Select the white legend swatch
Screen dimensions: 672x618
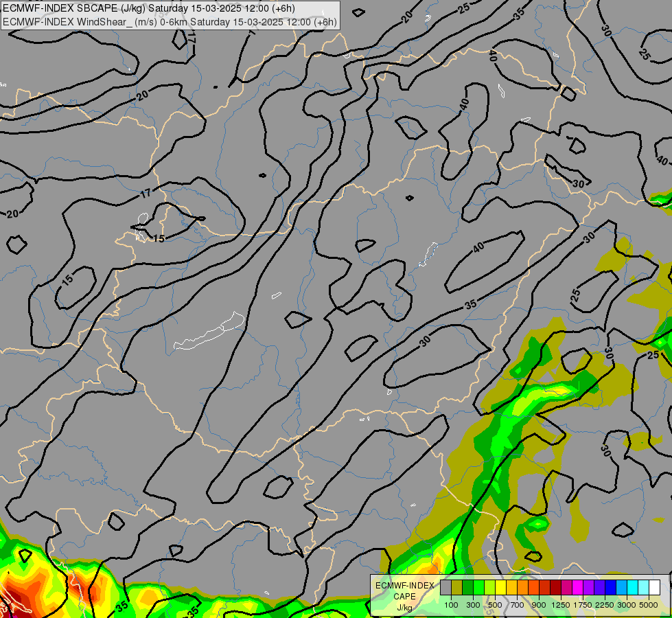click(654, 588)
